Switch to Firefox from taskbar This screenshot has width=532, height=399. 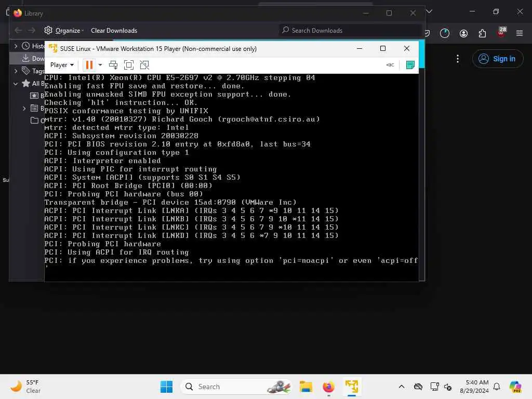click(x=329, y=387)
